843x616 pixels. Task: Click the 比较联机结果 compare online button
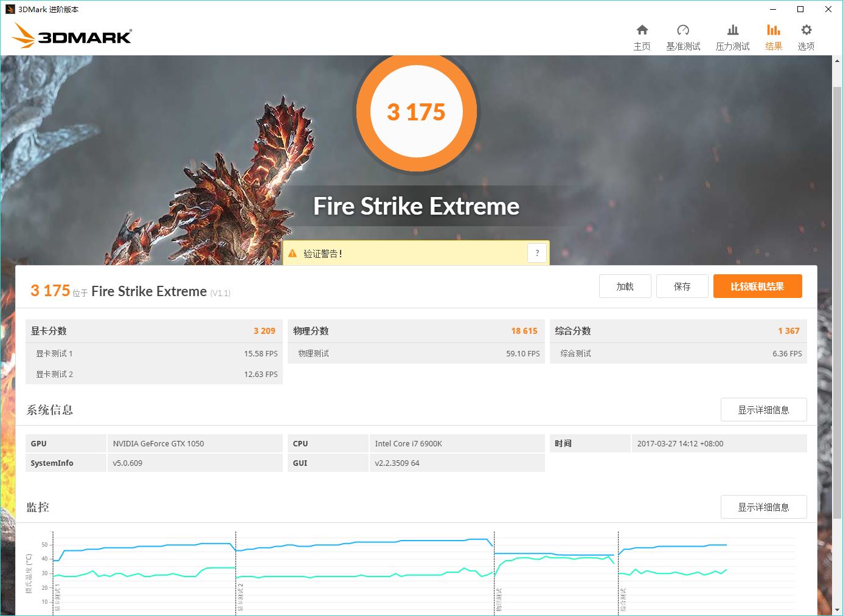tap(758, 286)
